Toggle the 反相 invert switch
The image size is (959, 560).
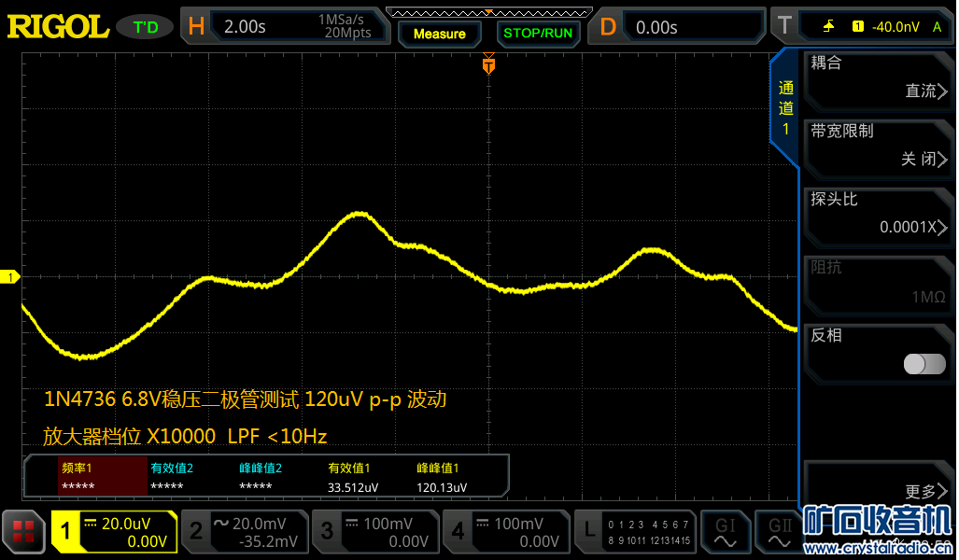[924, 364]
